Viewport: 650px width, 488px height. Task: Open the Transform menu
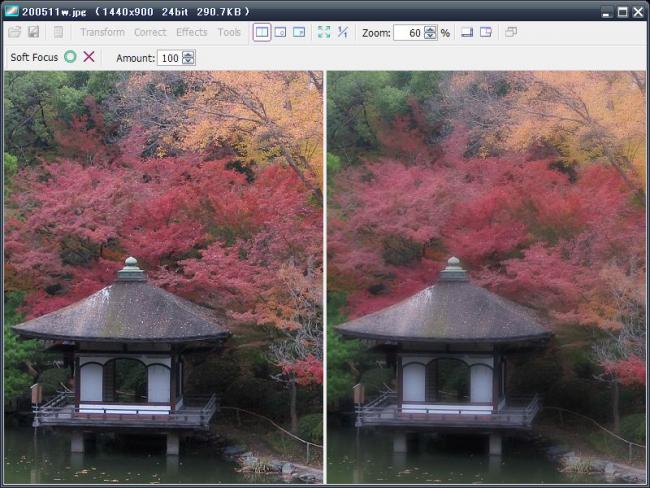point(102,32)
